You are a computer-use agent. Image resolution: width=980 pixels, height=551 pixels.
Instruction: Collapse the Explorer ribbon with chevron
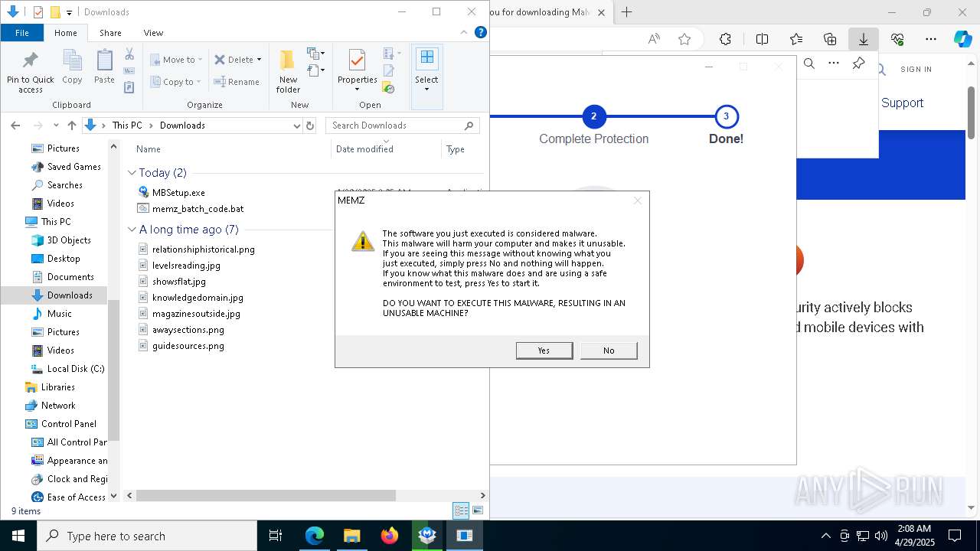click(x=464, y=33)
